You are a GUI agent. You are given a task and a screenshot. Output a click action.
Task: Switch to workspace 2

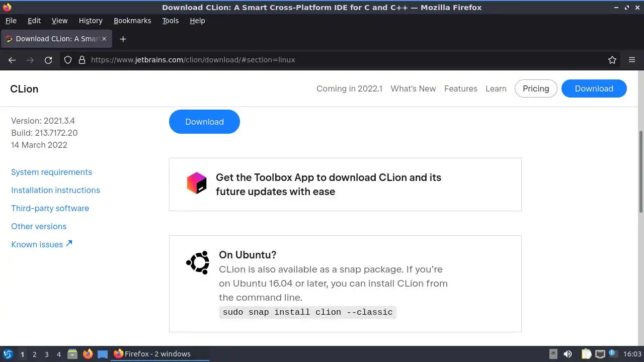[x=34, y=354]
